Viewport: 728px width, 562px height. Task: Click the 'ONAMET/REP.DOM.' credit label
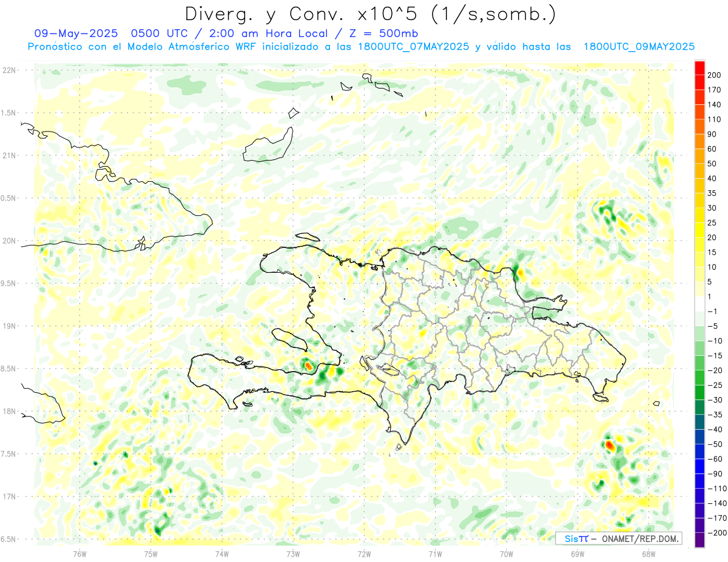click(639, 539)
